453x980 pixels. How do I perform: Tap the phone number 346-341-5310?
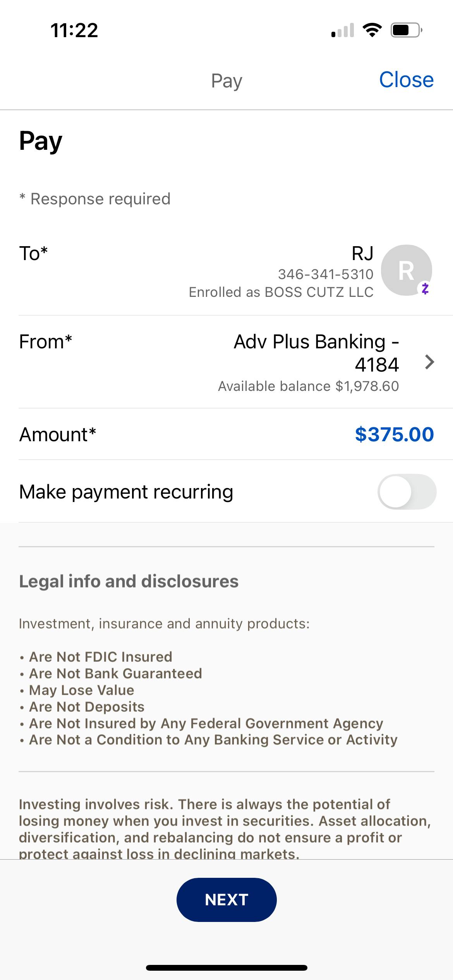coord(326,274)
